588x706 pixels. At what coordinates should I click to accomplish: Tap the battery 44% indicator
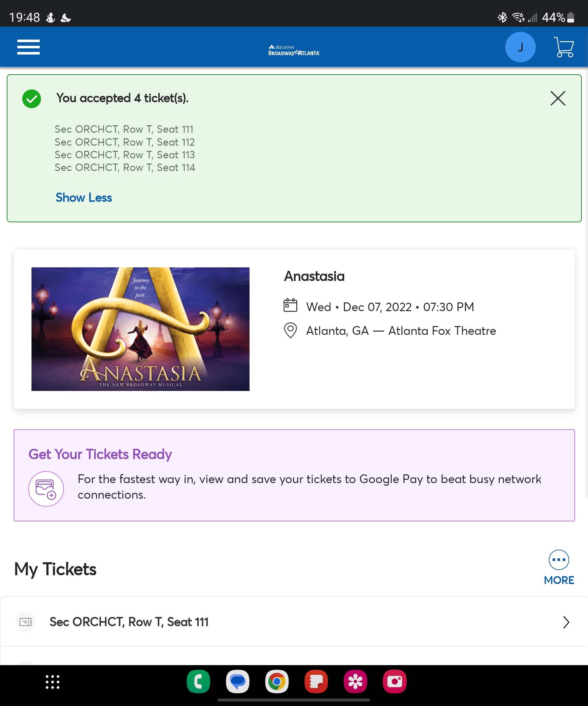pyautogui.click(x=558, y=17)
